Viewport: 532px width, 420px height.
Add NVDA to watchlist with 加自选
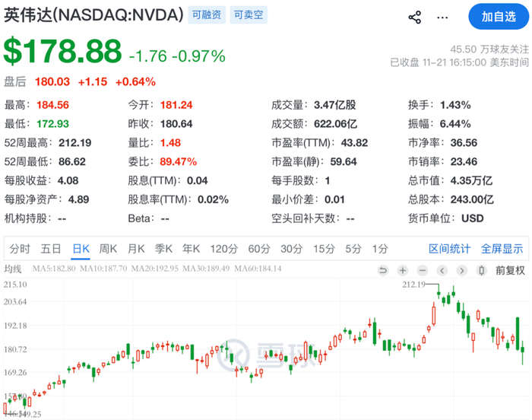pyautogui.click(x=499, y=17)
